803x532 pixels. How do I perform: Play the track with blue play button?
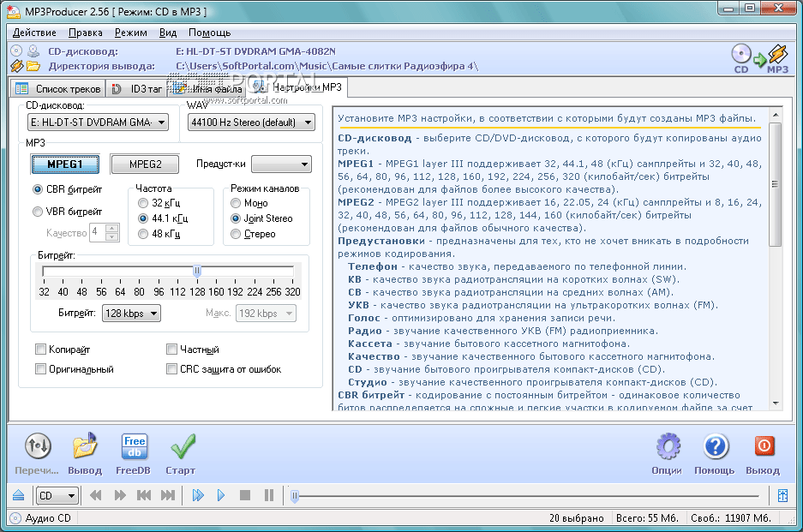(x=221, y=495)
